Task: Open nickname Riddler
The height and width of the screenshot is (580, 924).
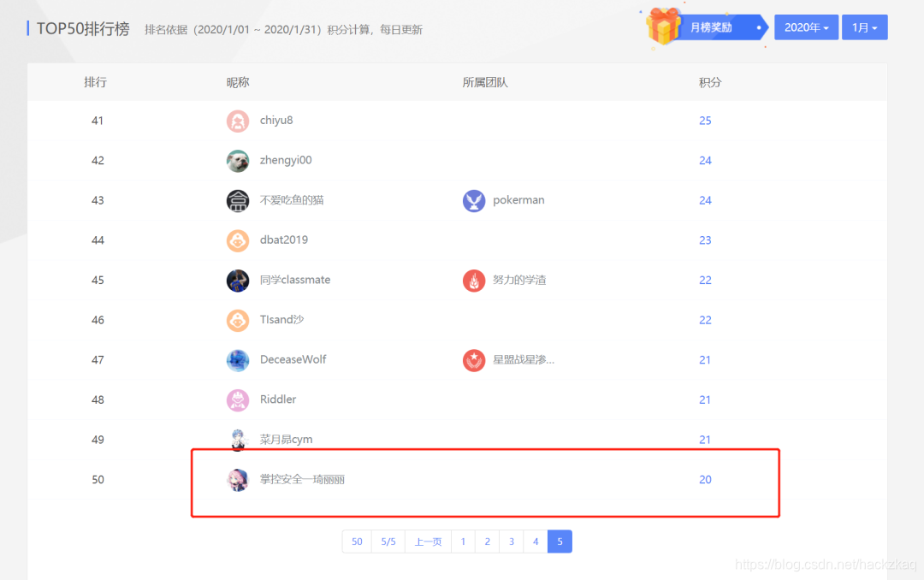Action: click(x=278, y=399)
